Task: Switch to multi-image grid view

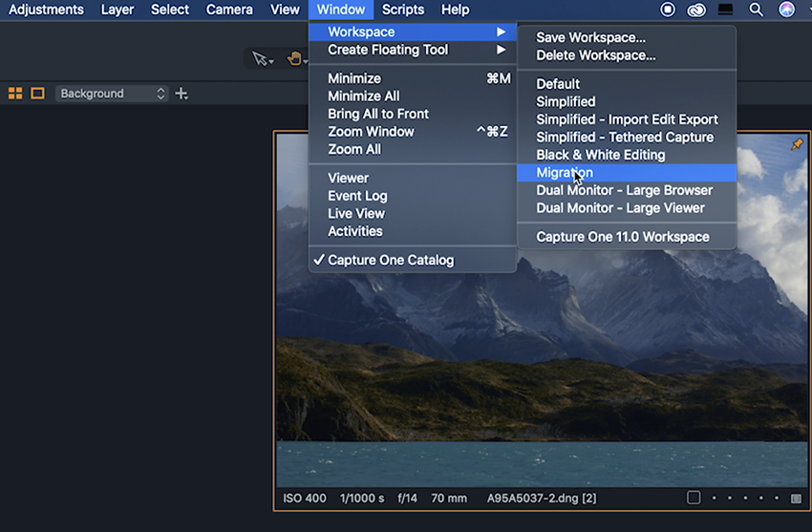Action: coord(15,94)
